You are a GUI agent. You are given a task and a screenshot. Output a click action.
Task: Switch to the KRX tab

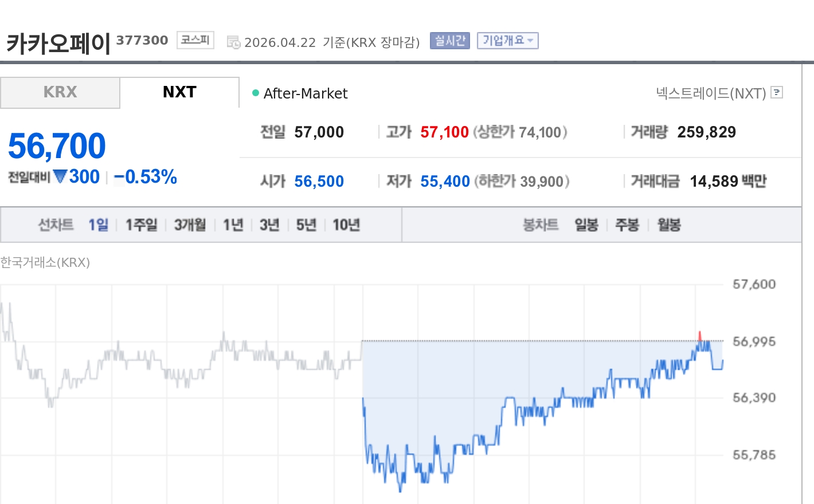[x=60, y=92]
